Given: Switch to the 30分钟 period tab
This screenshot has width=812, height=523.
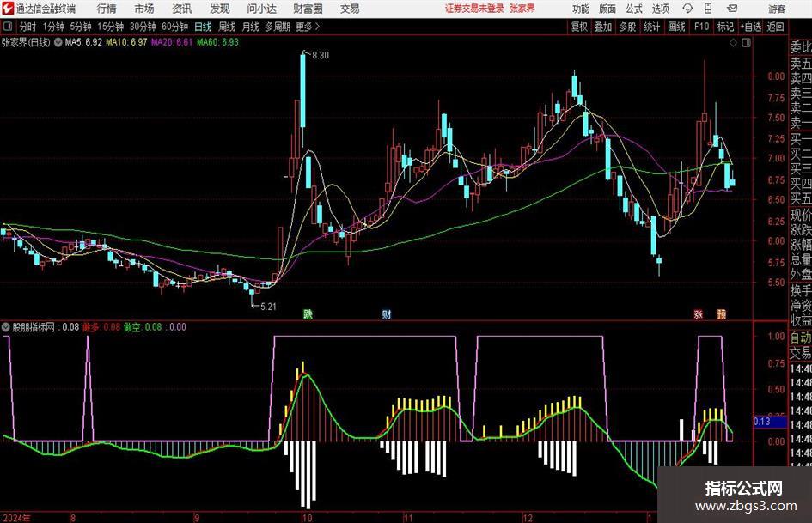Looking at the screenshot, I should click(143, 27).
